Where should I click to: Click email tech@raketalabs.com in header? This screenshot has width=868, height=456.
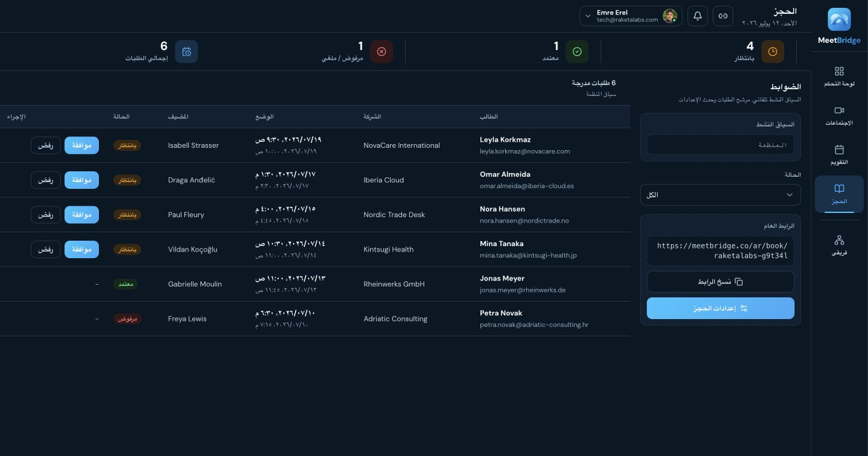tap(627, 20)
